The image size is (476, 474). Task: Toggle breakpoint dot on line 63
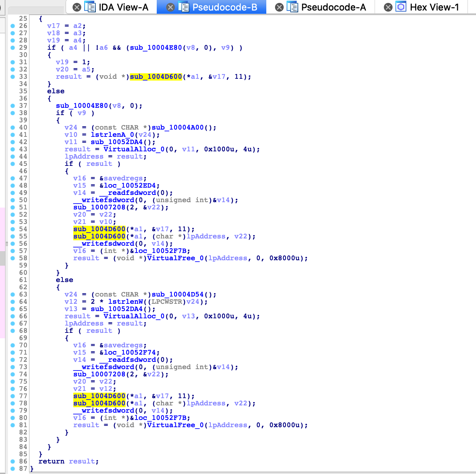click(x=13, y=294)
